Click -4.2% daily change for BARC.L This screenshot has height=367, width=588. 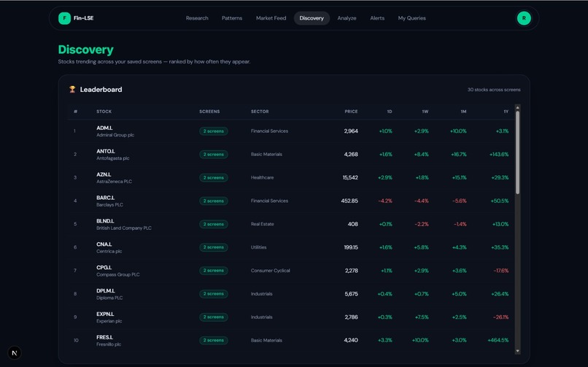point(385,201)
